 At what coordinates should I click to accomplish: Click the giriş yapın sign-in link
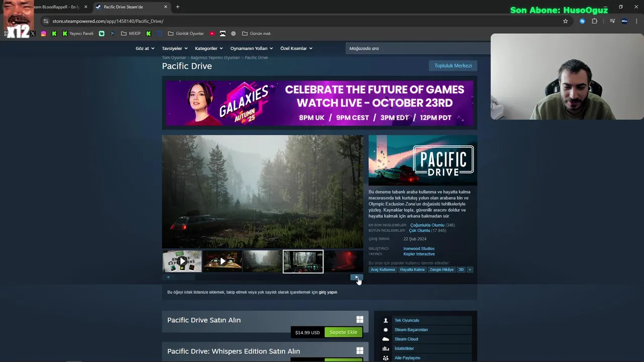tap(328, 292)
